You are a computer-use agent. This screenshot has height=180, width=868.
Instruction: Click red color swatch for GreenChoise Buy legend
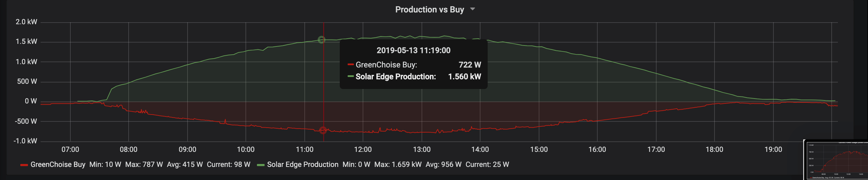pyautogui.click(x=24, y=165)
